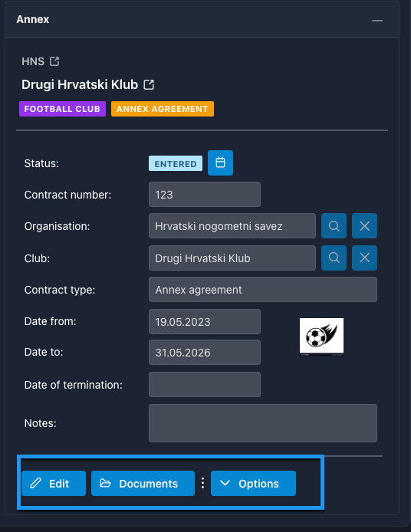Click the Edit button
The width and height of the screenshot is (411, 532).
[54, 483]
